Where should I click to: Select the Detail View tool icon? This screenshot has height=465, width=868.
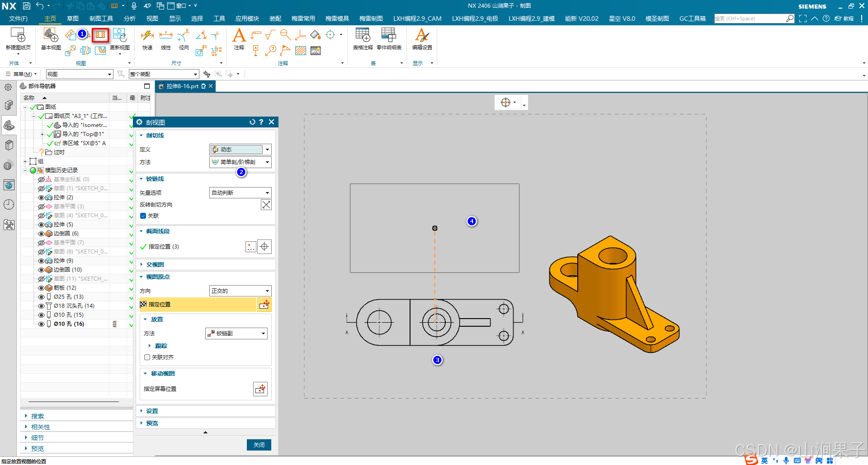pos(70,51)
